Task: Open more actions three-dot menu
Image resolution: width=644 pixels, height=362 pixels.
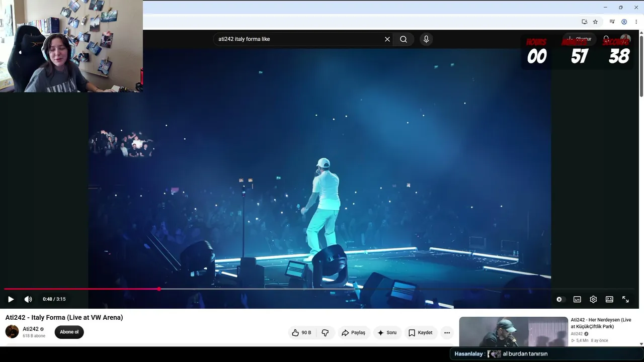Action: (447, 333)
